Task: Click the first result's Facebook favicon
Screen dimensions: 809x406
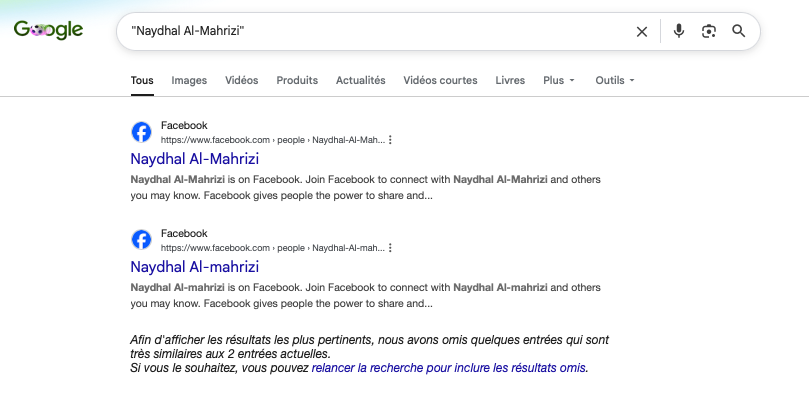Action: pos(141,132)
